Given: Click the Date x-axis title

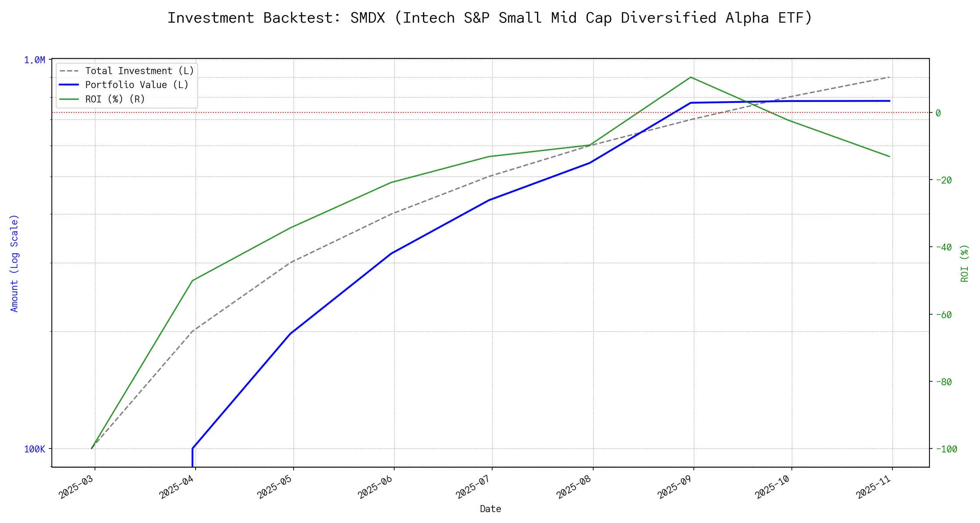Looking at the screenshot, I should point(490,509).
